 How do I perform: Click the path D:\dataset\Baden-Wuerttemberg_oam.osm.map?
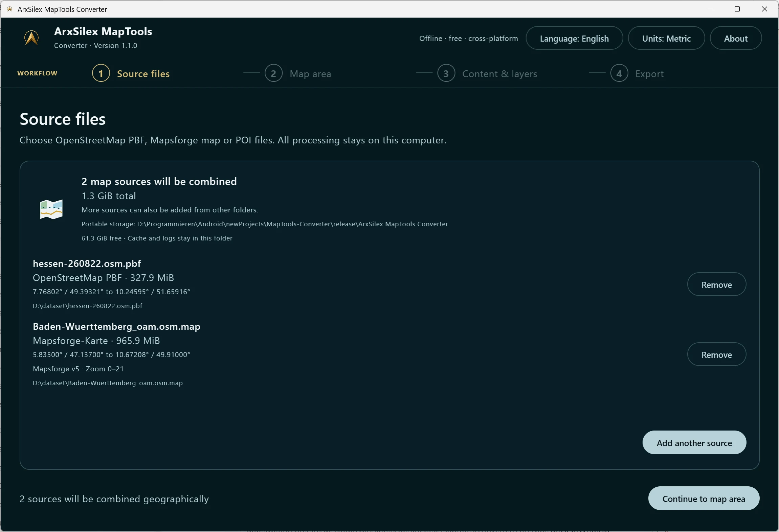pyautogui.click(x=108, y=383)
